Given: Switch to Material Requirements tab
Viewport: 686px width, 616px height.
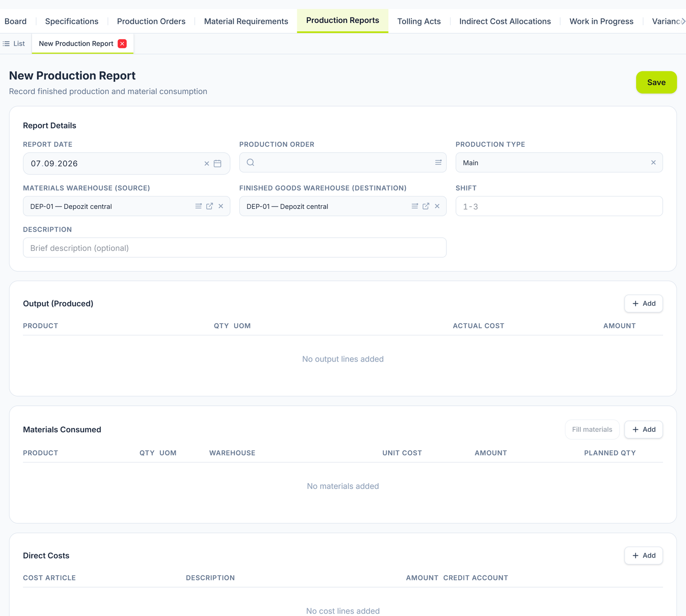Looking at the screenshot, I should [246, 21].
